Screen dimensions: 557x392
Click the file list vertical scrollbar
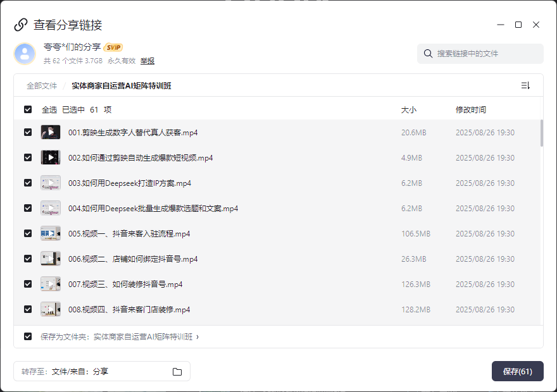pyautogui.click(x=542, y=133)
